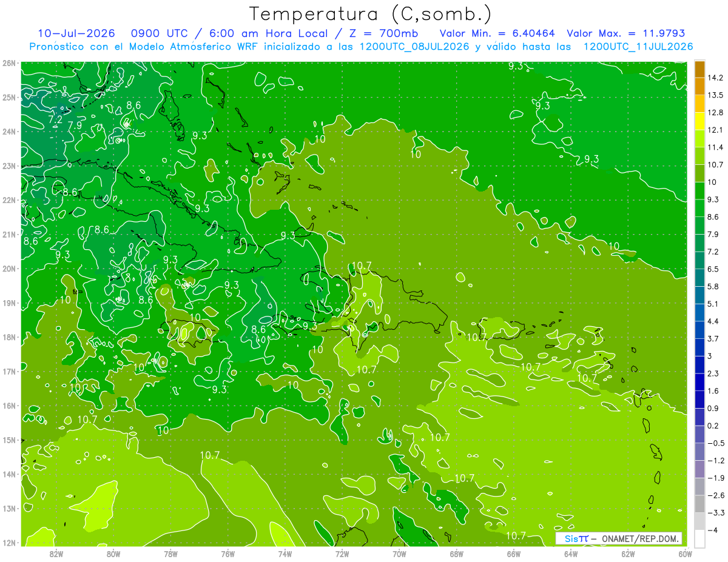
Task: Click the '64W' longitude axis label
Action: [x=571, y=553]
